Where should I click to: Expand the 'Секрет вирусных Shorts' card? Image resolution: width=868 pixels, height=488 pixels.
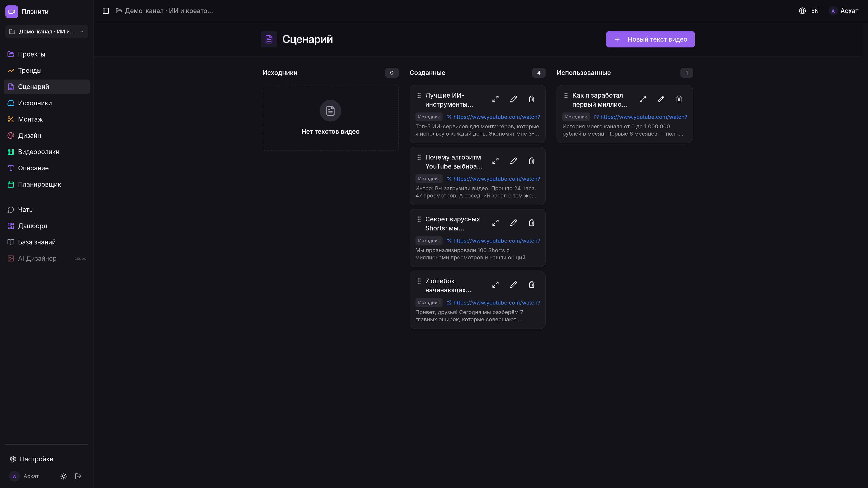(x=495, y=223)
